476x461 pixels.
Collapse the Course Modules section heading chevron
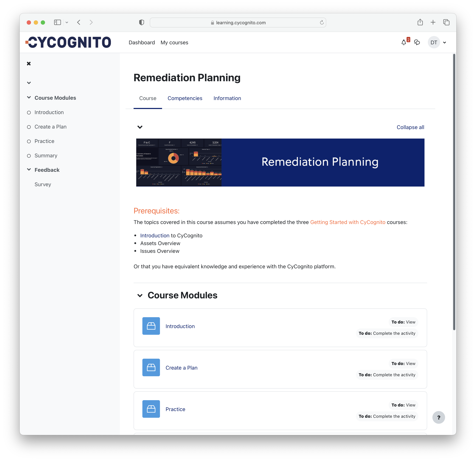point(140,295)
